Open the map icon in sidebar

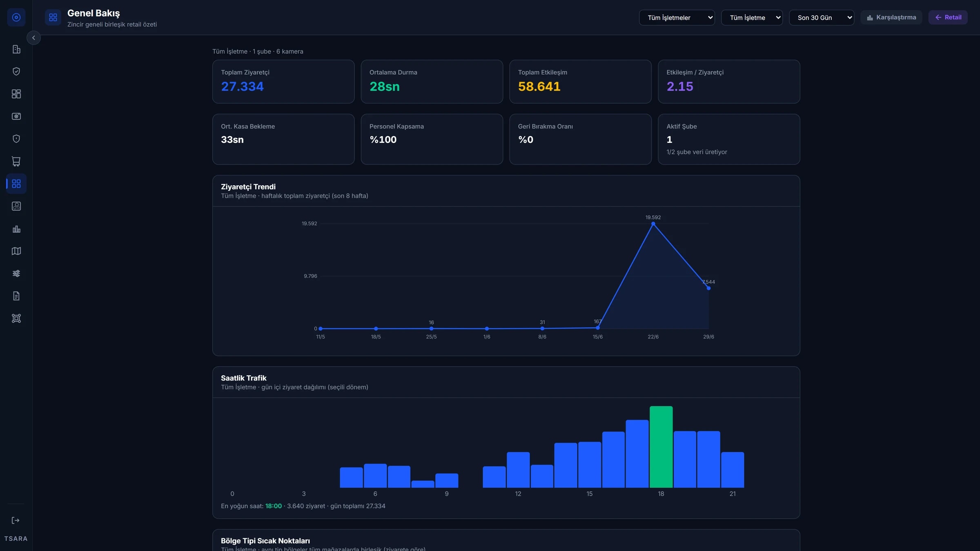16,251
